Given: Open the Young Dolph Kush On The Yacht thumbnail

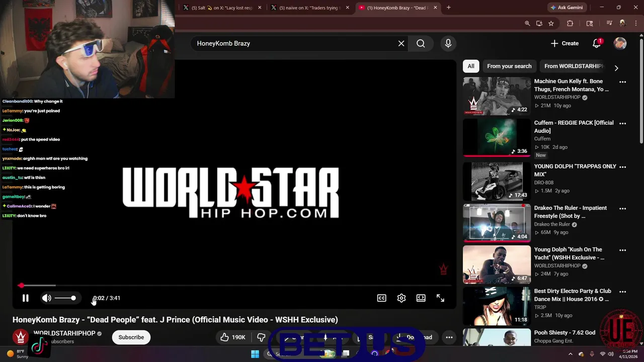Looking at the screenshot, I should [x=497, y=264].
